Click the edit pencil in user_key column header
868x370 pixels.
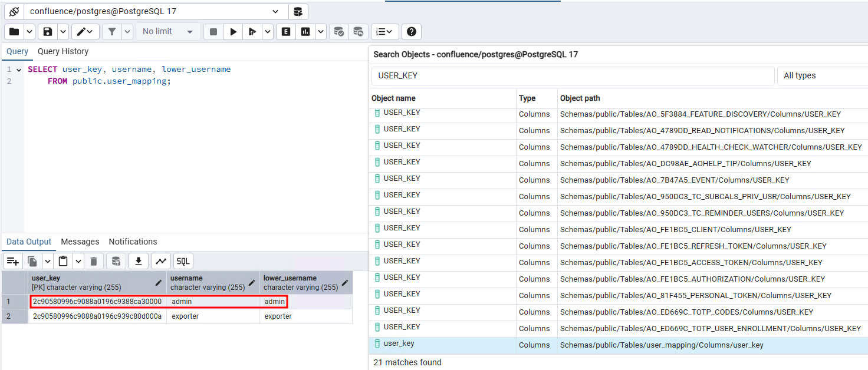(159, 283)
